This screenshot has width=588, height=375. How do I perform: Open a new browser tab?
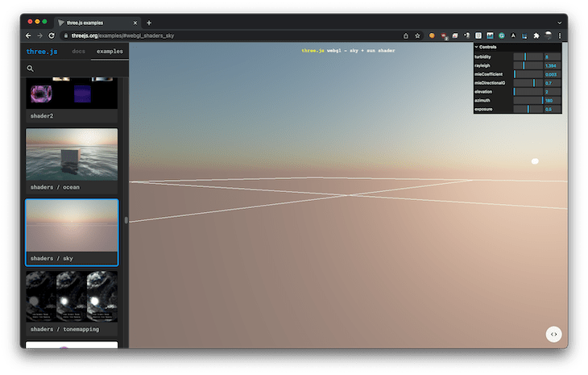[149, 23]
